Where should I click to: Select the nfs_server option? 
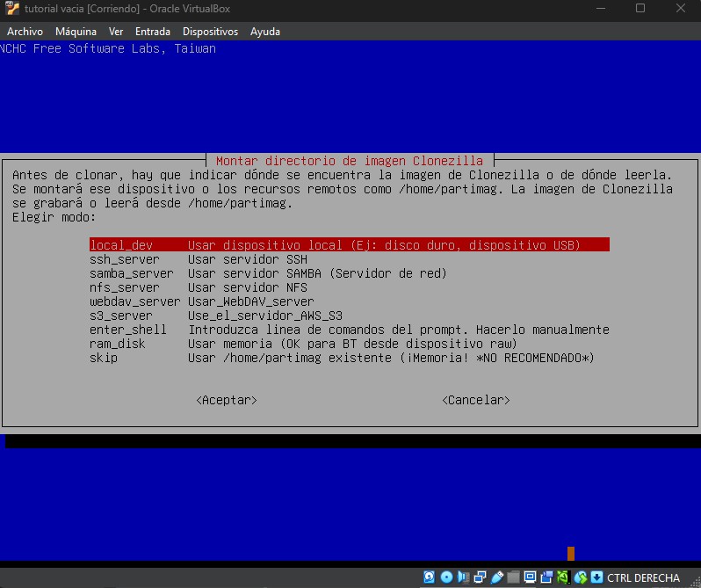point(349,287)
